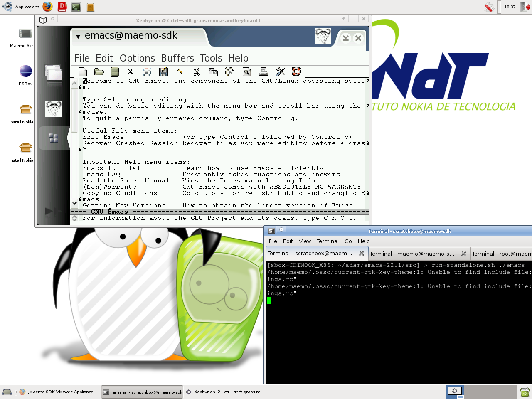Open the Terminal menu in terminal window
The height and width of the screenshot is (399, 532).
[x=328, y=241]
